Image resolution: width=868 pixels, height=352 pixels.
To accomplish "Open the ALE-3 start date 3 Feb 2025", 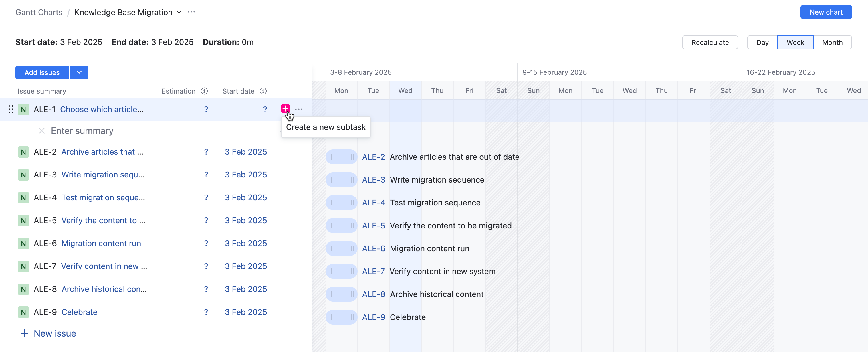I will [x=246, y=175].
